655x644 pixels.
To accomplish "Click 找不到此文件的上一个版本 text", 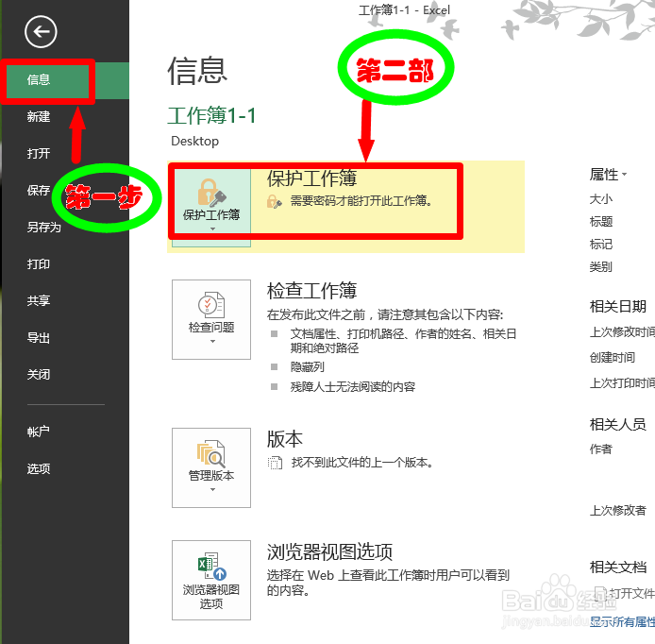I will tap(362, 463).
